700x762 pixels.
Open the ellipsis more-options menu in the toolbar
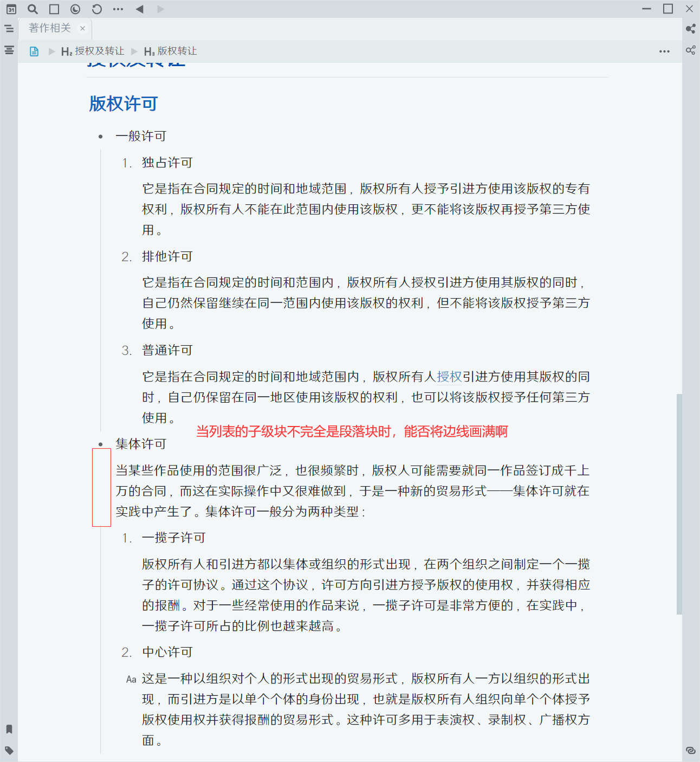118,9
